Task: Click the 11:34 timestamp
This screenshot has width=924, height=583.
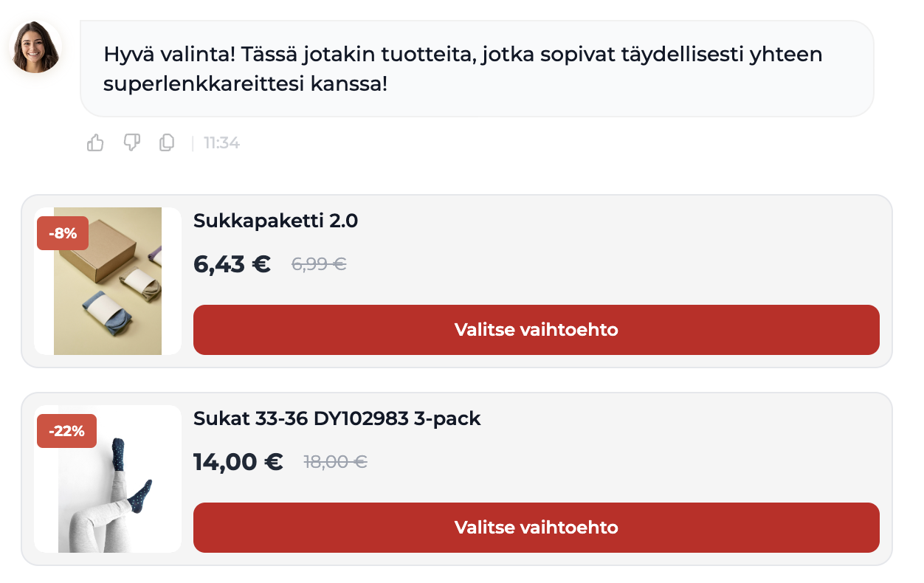Action: tap(221, 143)
